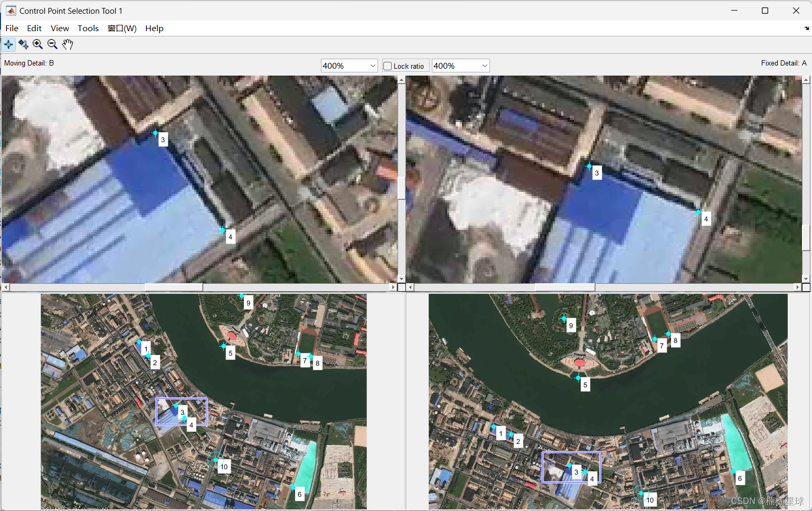
Task: Select control point 3 in moving detail
Action: coord(155,133)
